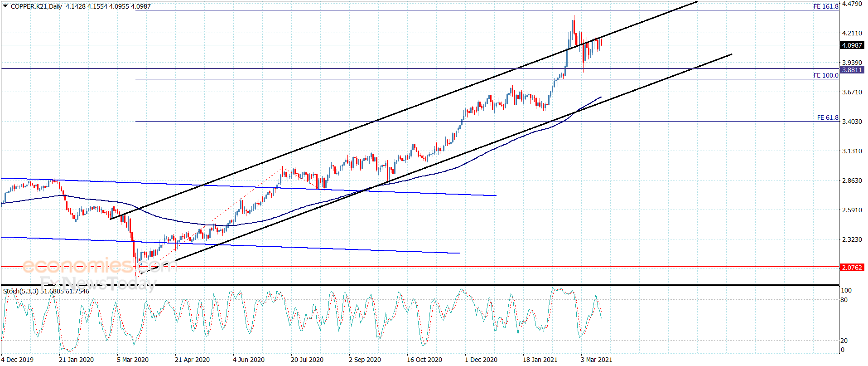The image size is (868, 366).
Task: Click the Stochastic scale level 100
Action: [846, 290]
